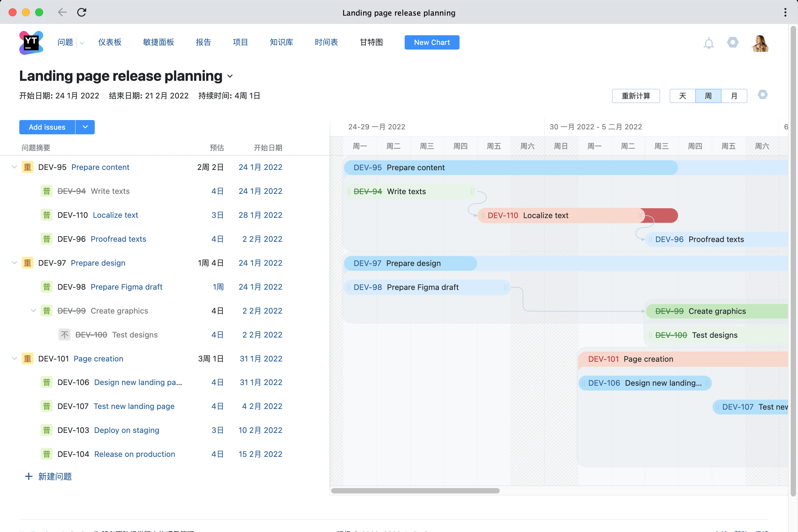This screenshot has height=532, width=798.
Task: Open the Add issues dropdown arrow
Action: pyautogui.click(x=85, y=127)
